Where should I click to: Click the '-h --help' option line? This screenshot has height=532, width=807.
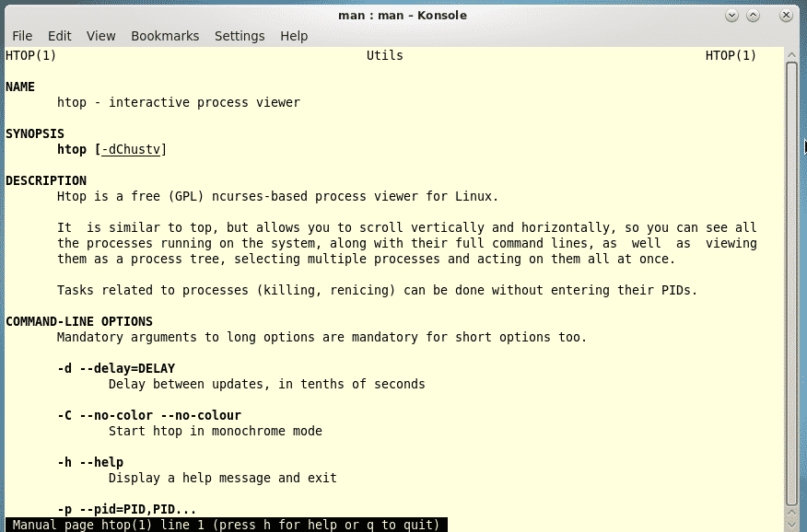[x=90, y=462]
